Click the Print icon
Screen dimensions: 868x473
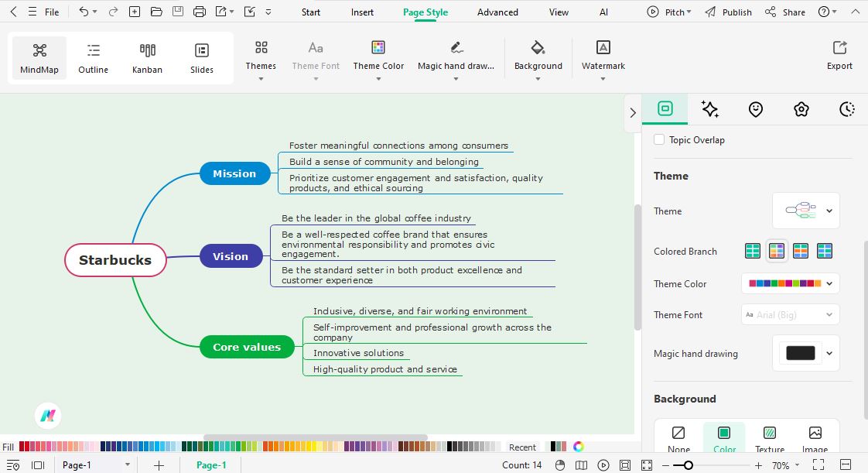pos(200,12)
